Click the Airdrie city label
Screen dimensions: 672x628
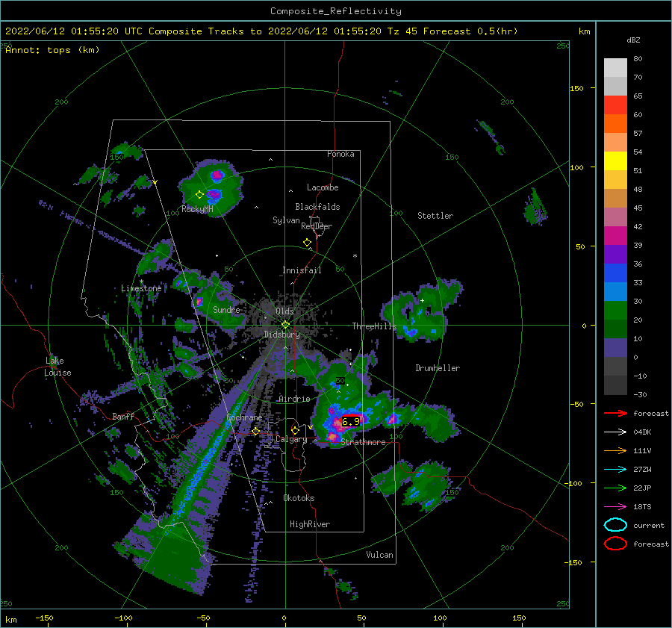tap(294, 399)
